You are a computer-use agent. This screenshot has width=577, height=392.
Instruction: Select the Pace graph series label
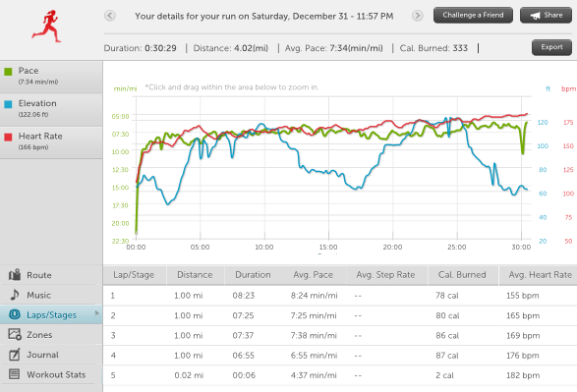click(29, 71)
